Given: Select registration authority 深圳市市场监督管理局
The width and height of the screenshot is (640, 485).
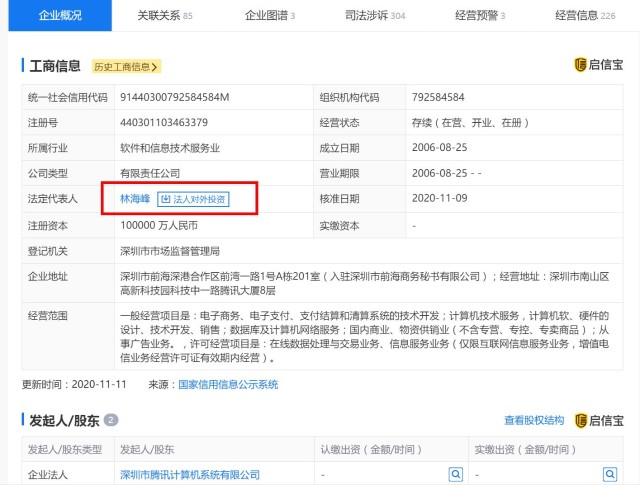Looking at the screenshot, I should tap(170, 251).
